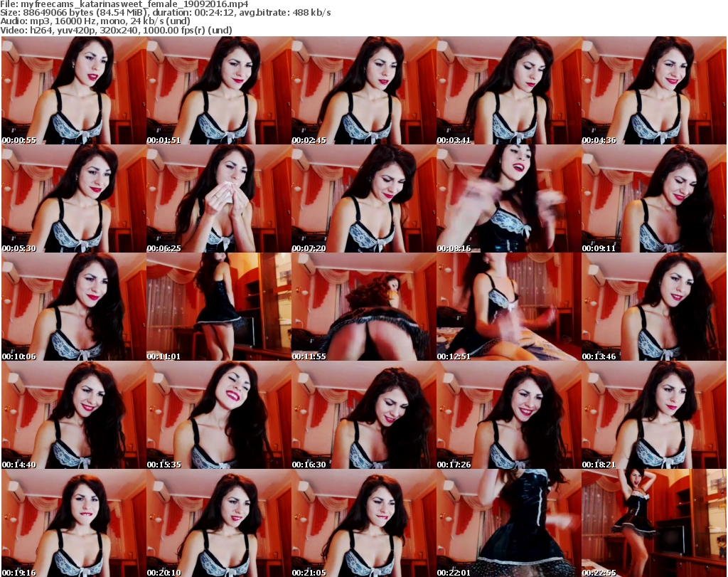
Task: Open the frame at 00:04:36
Action: pyautogui.click(x=654, y=90)
